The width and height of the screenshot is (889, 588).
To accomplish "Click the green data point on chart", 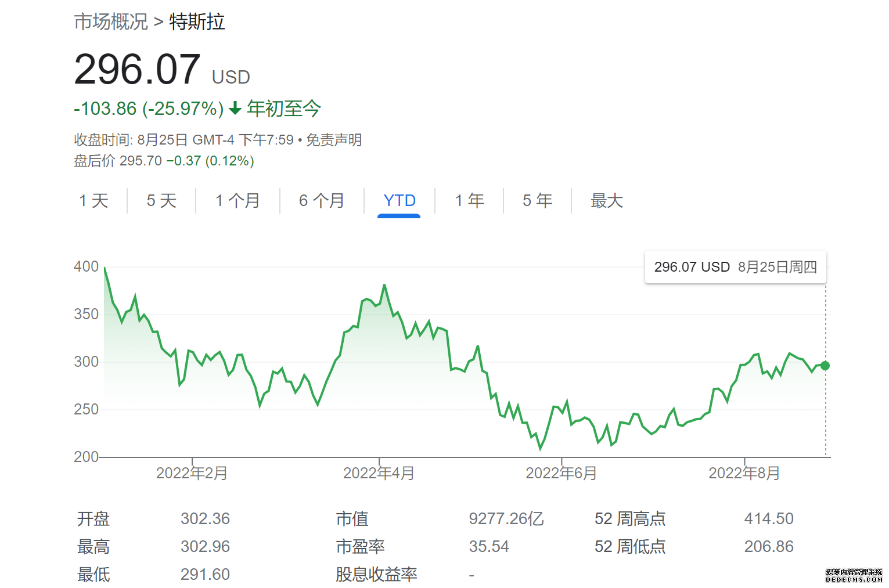I will [825, 366].
